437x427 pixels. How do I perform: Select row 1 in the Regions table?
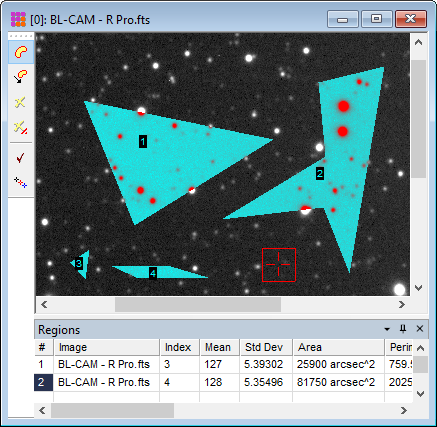[223, 364]
